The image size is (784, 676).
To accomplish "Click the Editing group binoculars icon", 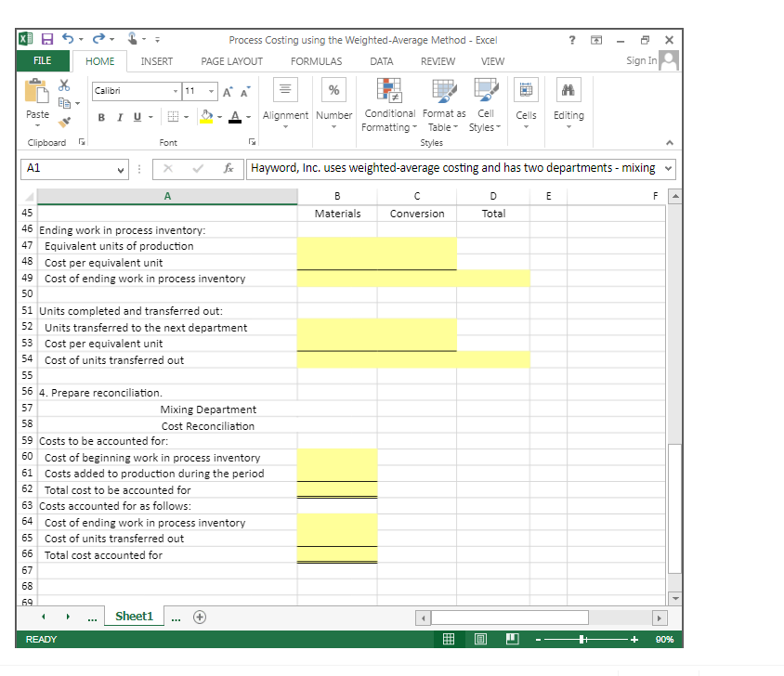I will click(x=568, y=88).
